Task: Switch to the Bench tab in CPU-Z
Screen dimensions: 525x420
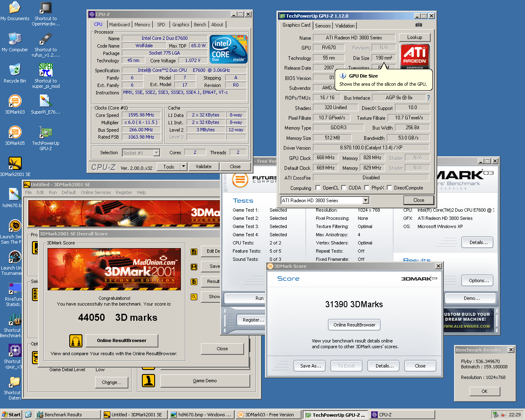Action: [200, 25]
